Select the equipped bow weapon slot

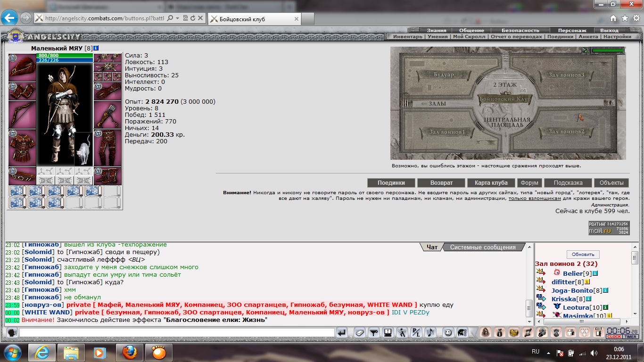(x=22, y=115)
